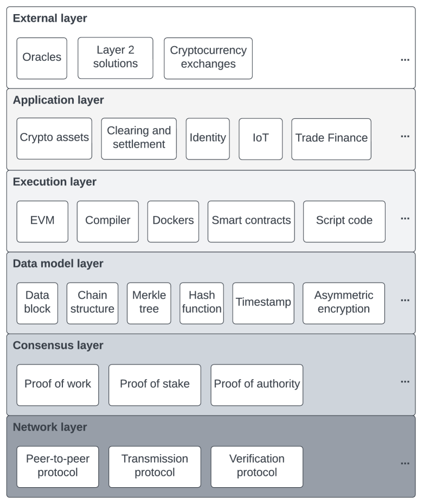423x504 pixels.
Task: Click the Asymmetric encryption box
Action: (x=344, y=303)
